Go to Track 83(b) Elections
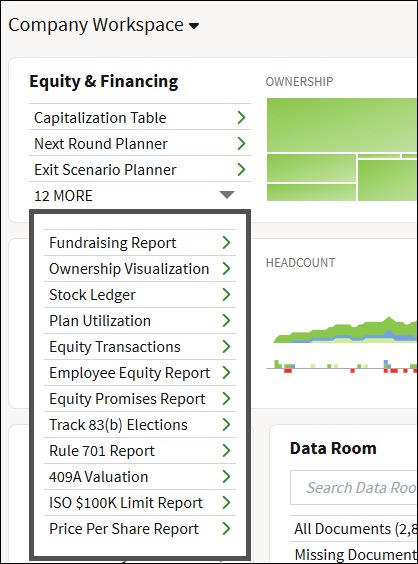This screenshot has height=564, width=418. (140, 425)
